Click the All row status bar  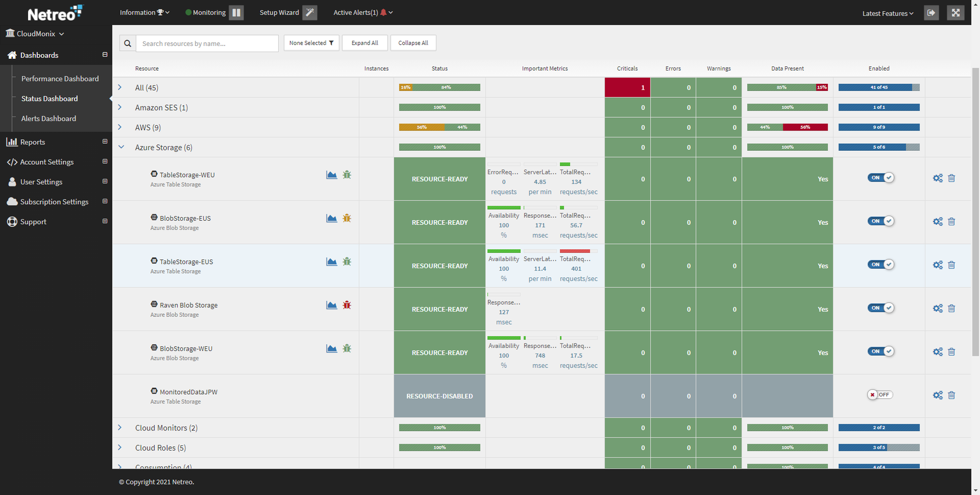click(x=439, y=87)
